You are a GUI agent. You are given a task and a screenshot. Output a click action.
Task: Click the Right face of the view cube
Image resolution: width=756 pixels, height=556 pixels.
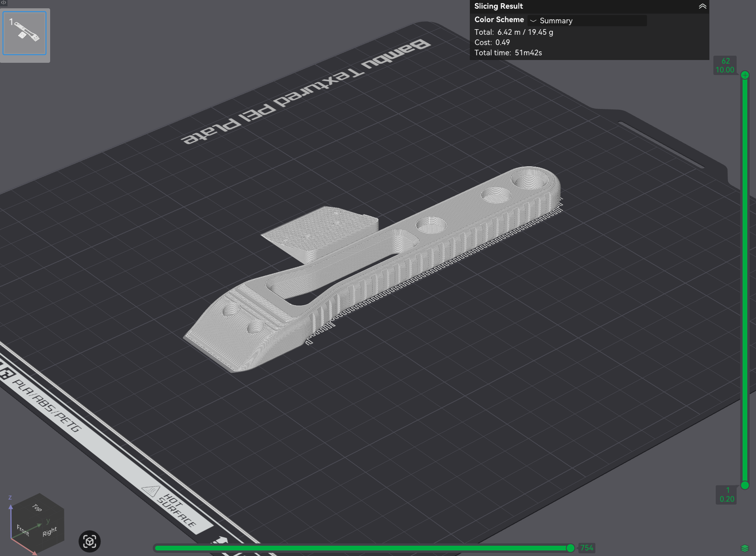pyautogui.click(x=50, y=532)
